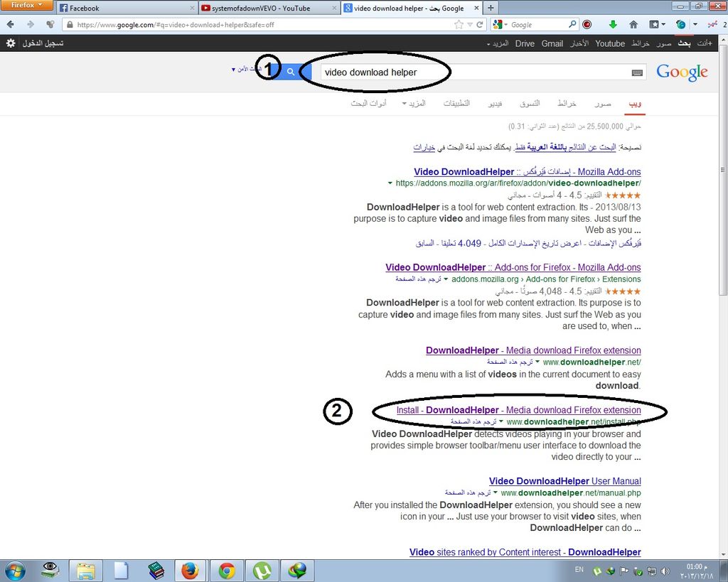728x582 pixels.
Task: Launch Chrome from the taskbar
Action: click(x=227, y=571)
